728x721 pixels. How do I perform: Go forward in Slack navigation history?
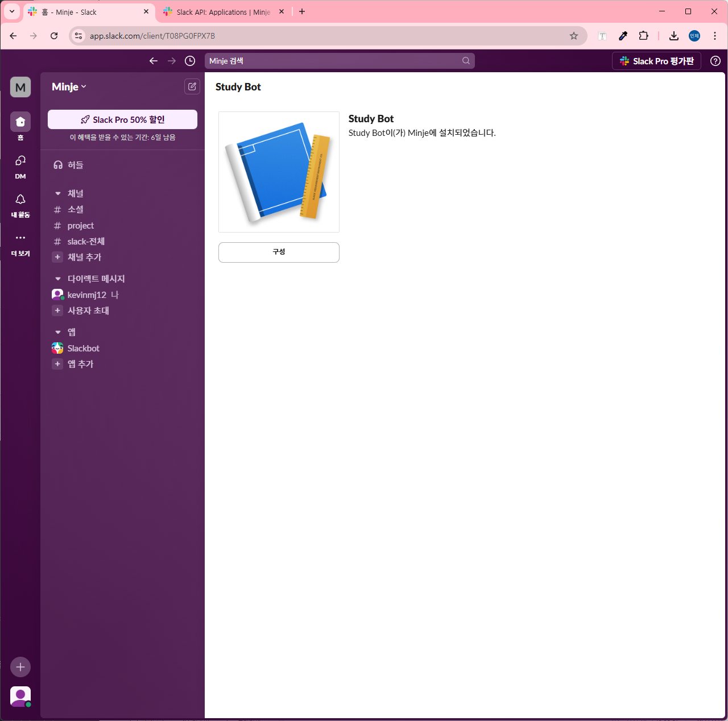pos(172,61)
